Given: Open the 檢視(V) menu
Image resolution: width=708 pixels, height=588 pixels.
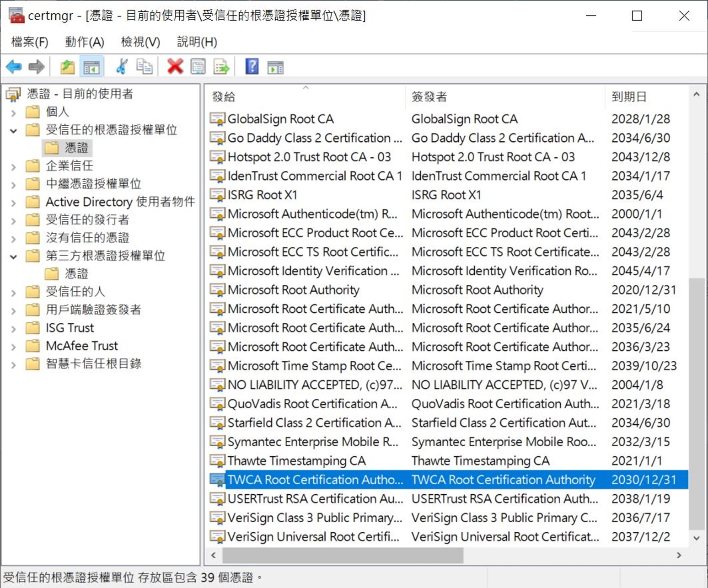Looking at the screenshot, I should [140, 42].
